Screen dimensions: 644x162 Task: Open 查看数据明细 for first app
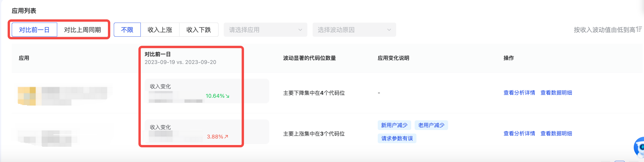[x=556, y=93]
